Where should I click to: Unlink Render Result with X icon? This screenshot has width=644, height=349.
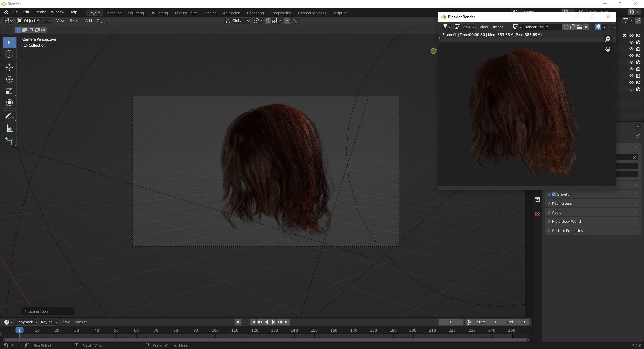[586, 27]
